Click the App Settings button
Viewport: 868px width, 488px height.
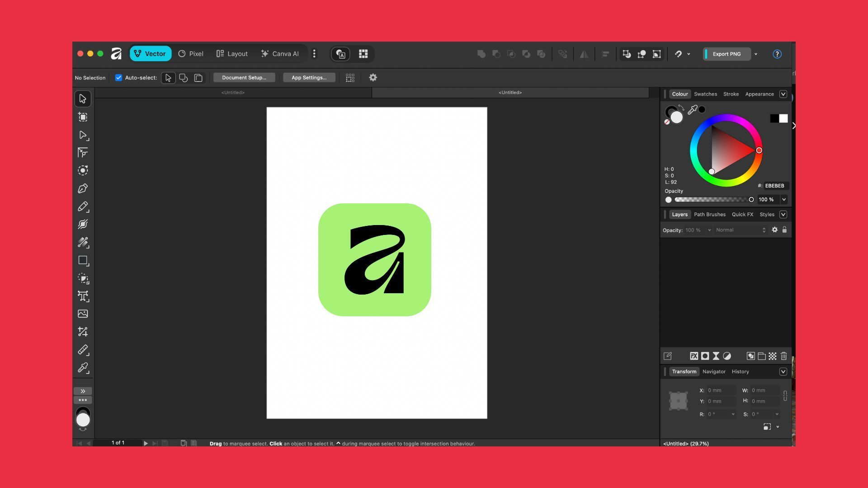309,78
